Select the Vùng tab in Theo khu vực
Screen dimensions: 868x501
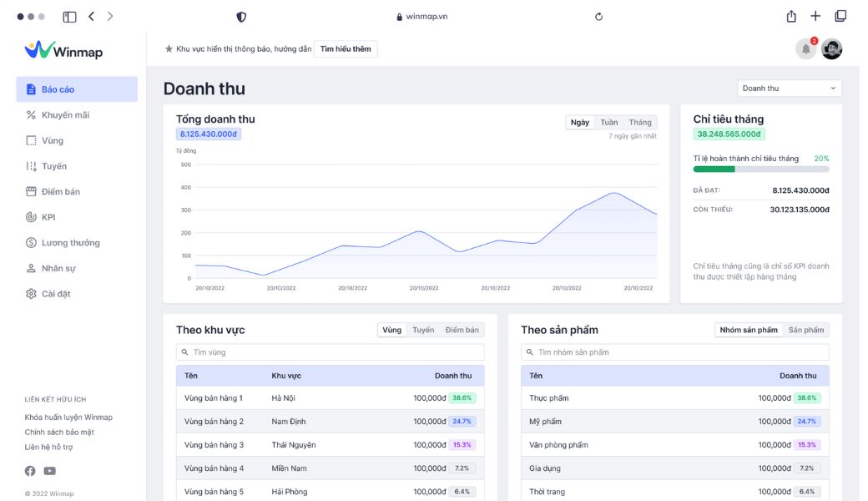click(x=392, y=330)
